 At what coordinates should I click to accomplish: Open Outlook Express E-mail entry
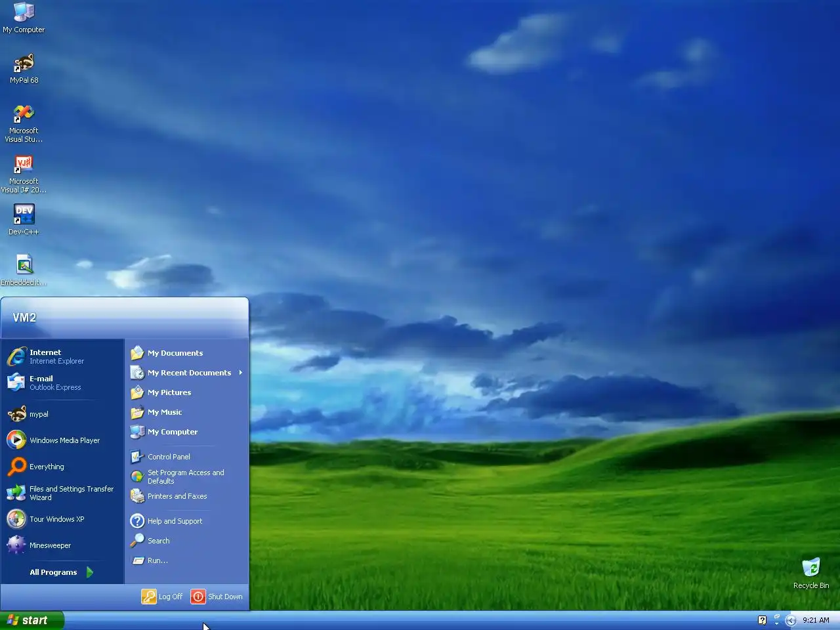click(x=62, y=383)
